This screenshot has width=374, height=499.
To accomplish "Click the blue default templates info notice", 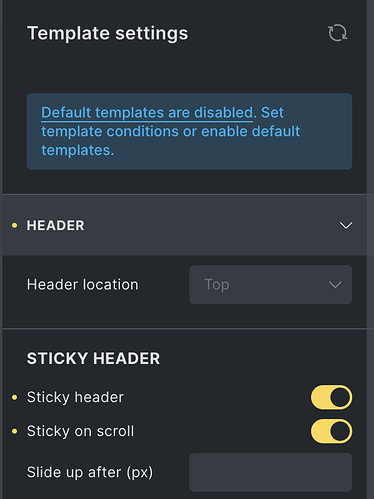I will (189, 131).
